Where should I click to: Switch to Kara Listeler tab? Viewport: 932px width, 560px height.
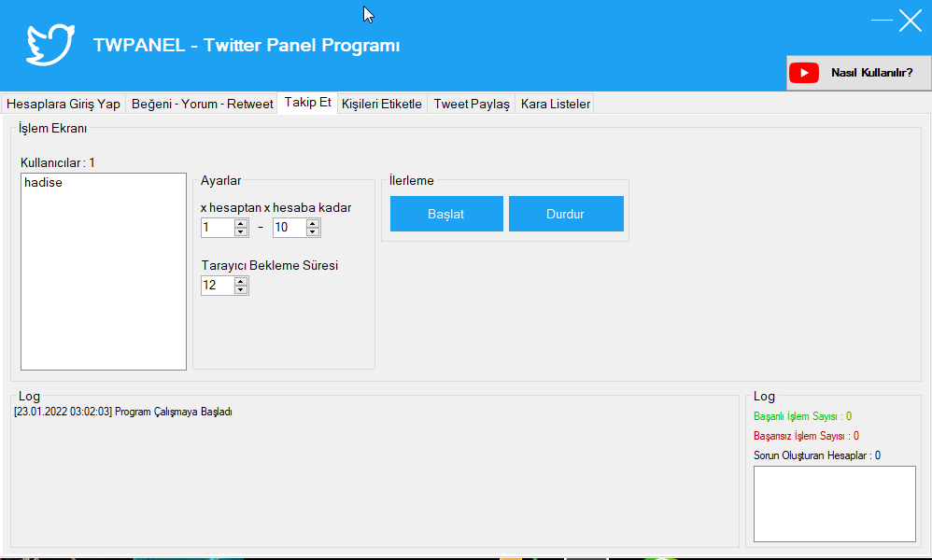(x=555, y=104)
